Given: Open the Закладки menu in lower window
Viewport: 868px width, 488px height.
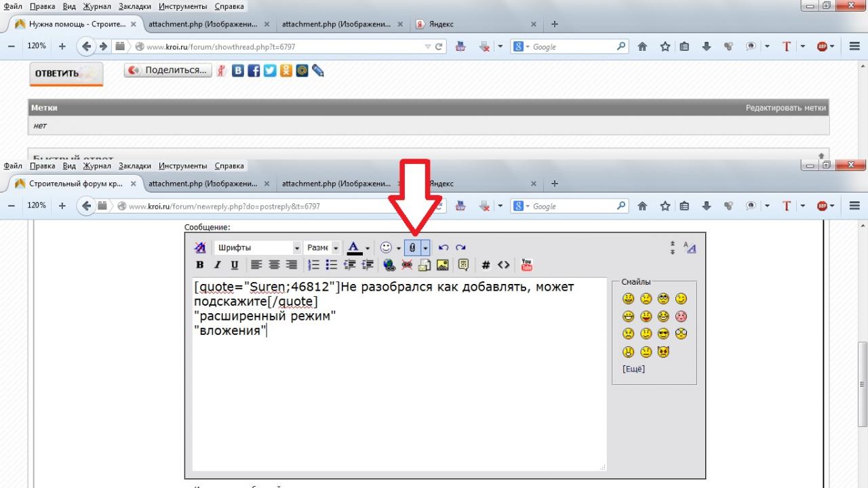Looking at the screenshot, I should [134, 166].
